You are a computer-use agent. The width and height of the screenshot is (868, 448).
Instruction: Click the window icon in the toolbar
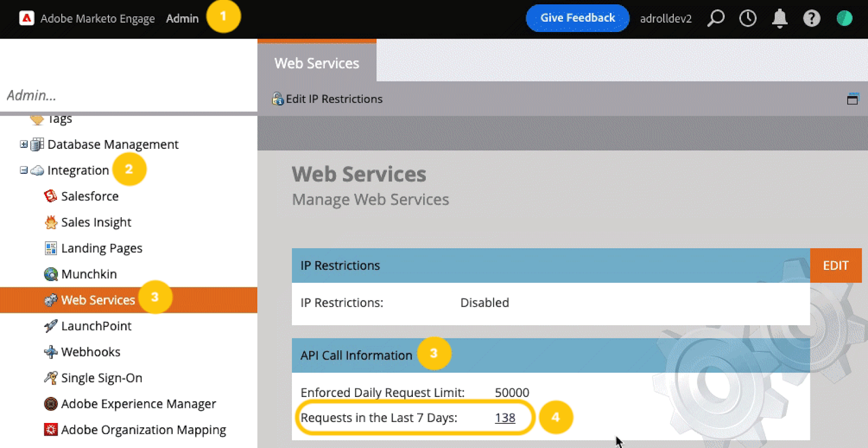(x=852, y=99)
